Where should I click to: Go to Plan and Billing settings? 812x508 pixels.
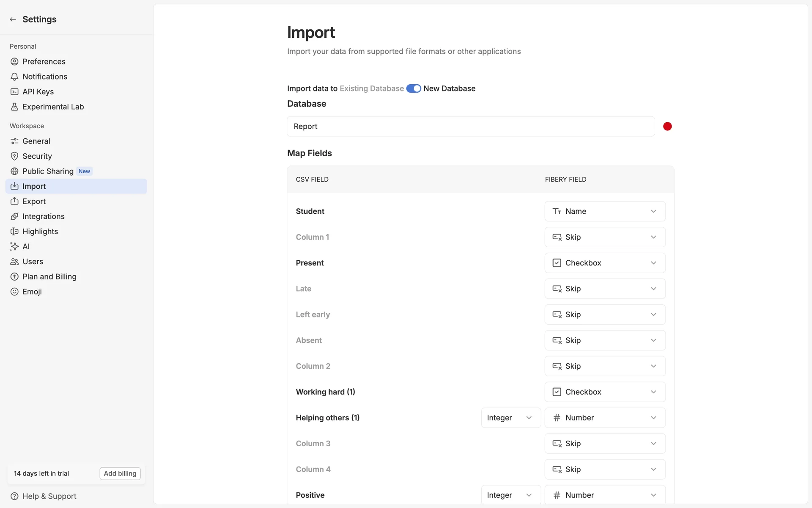tap(49, 277)
